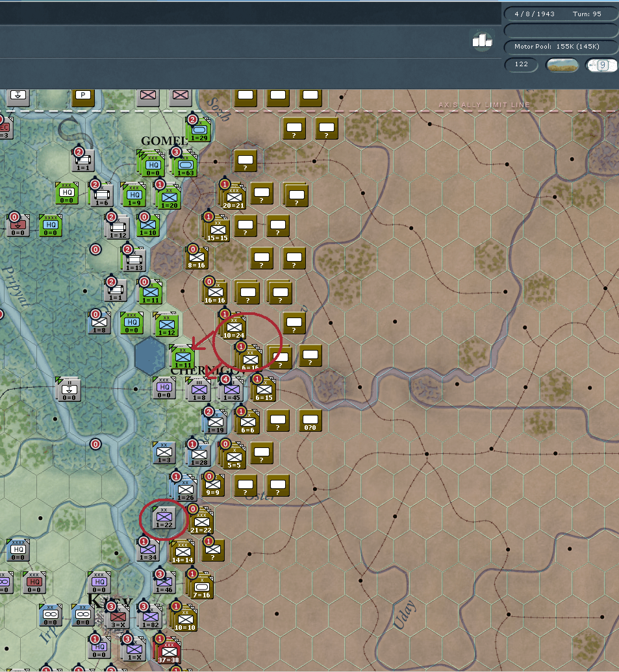619x672 pixels.
Task: Select the blue-gray 1=28 infantry unit
Action: pos(199,455)
